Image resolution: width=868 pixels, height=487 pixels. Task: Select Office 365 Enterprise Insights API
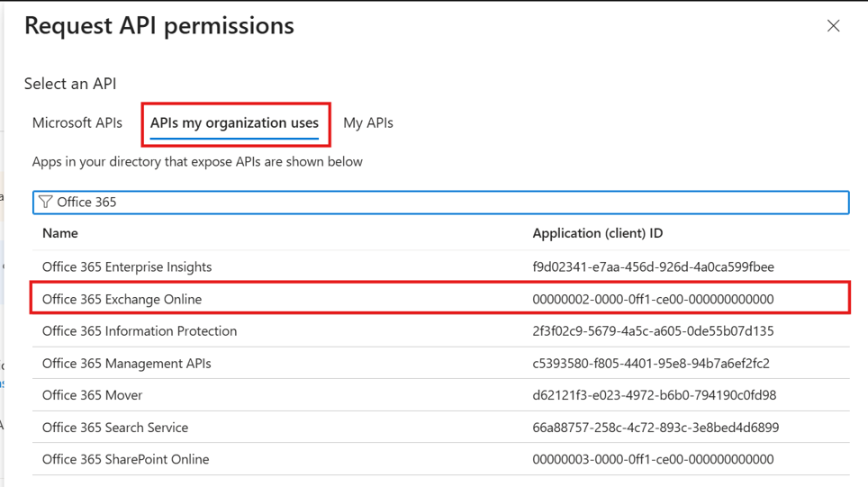point(440,266)
